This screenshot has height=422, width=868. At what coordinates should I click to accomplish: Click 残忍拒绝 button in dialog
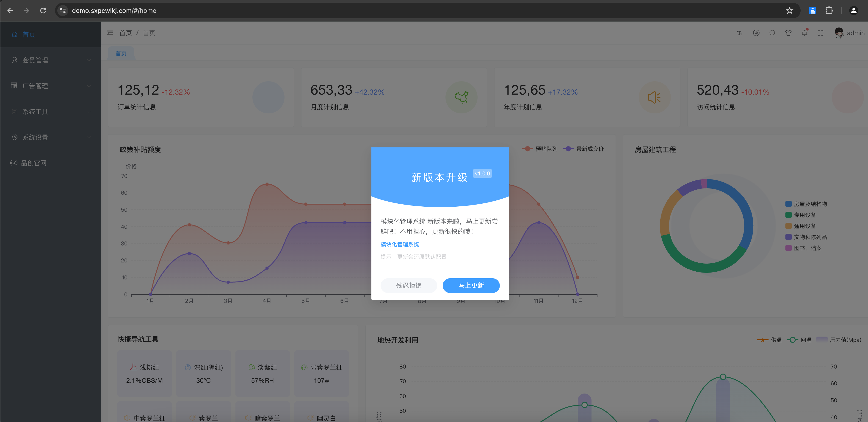pos(409,286)
